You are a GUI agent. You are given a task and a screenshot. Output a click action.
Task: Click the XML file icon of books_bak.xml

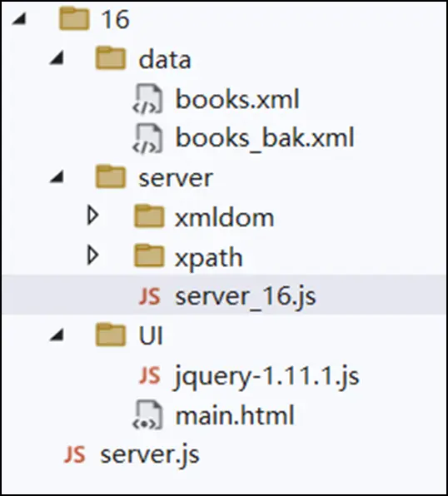(x=148, y=138)
